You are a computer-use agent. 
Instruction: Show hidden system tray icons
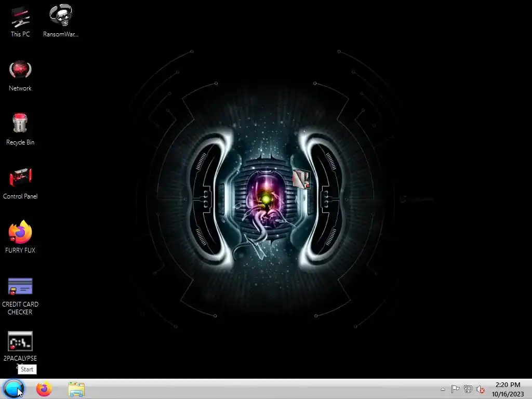click(x=443, y=389)
